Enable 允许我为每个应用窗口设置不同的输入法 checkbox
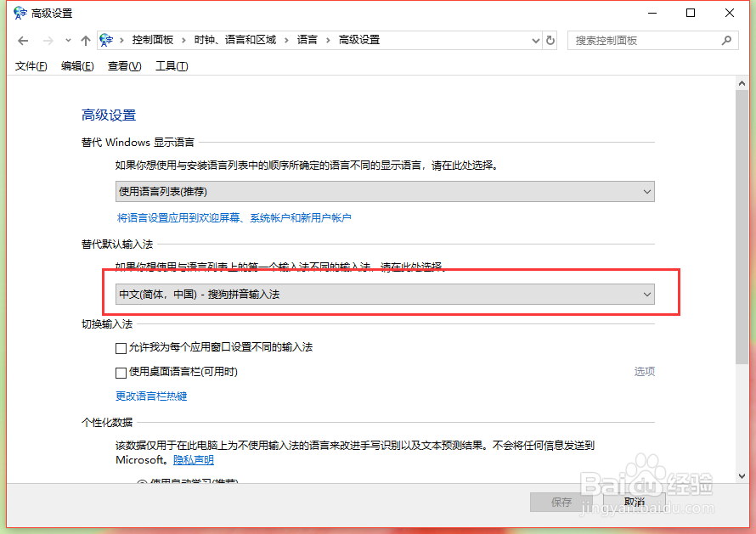756x534 pixels. point(121,347)
